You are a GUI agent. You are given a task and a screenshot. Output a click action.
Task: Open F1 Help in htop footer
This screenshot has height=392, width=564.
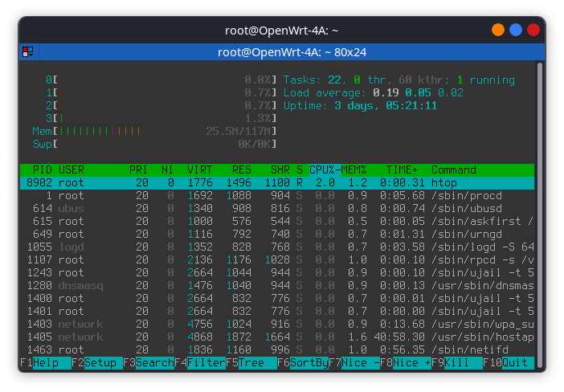pos(46,362)
